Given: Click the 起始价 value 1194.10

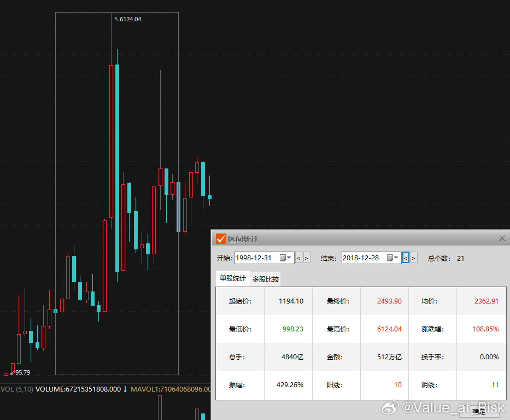Looking at the screenshot, I should click(291, 301).
